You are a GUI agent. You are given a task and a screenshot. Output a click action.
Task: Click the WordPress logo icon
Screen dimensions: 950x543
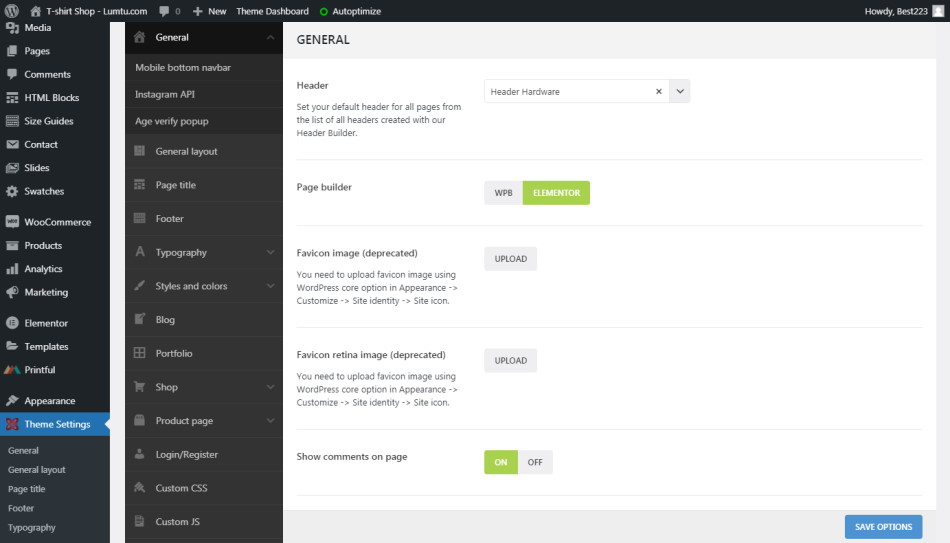pyautogui.click(x=13, y=11)
